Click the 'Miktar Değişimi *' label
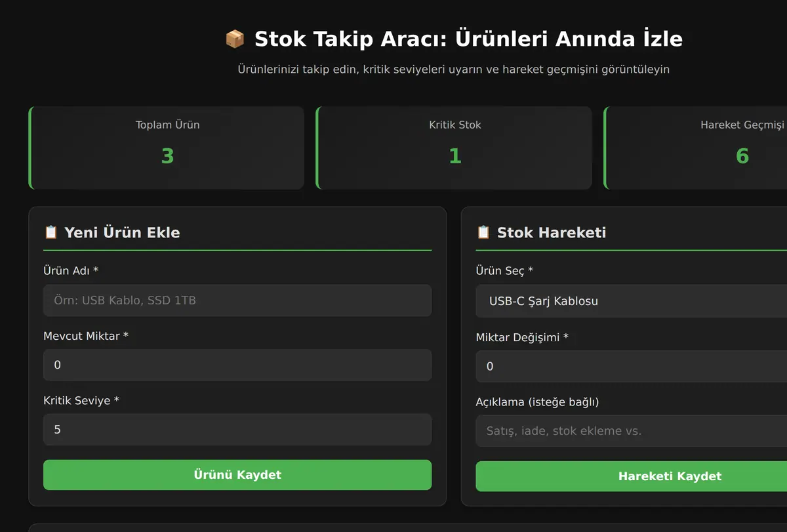The image size is (787, 532). [522, 337]
